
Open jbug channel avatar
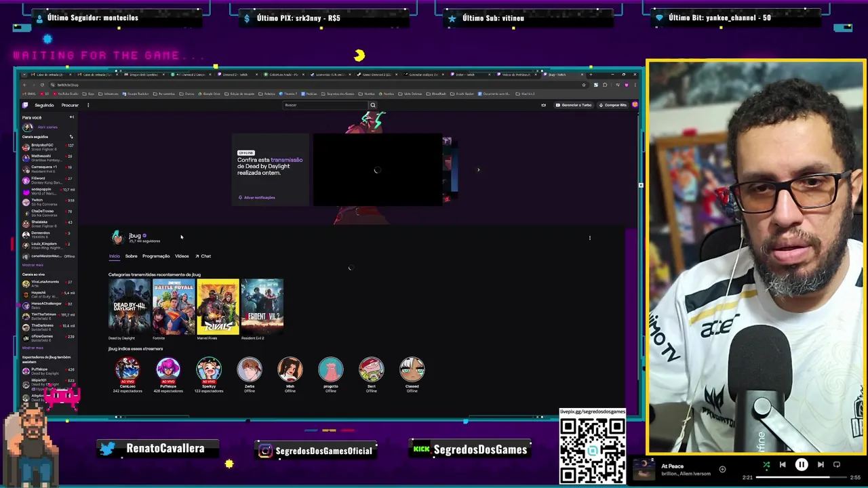117,237
